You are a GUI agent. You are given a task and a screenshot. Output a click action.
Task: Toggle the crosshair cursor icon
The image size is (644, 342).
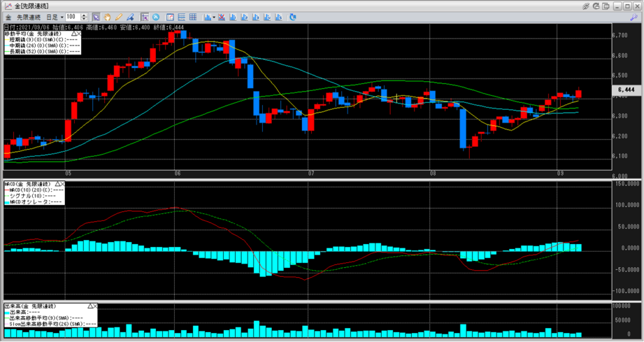pyautogui.click(x=145, y=17)
